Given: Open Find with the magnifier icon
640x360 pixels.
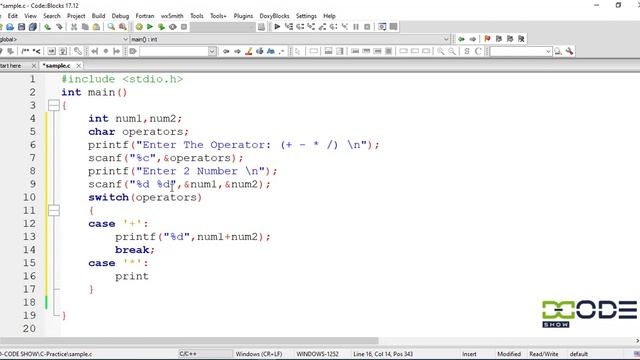Looking at the screenshot, I should coord(111,27).
